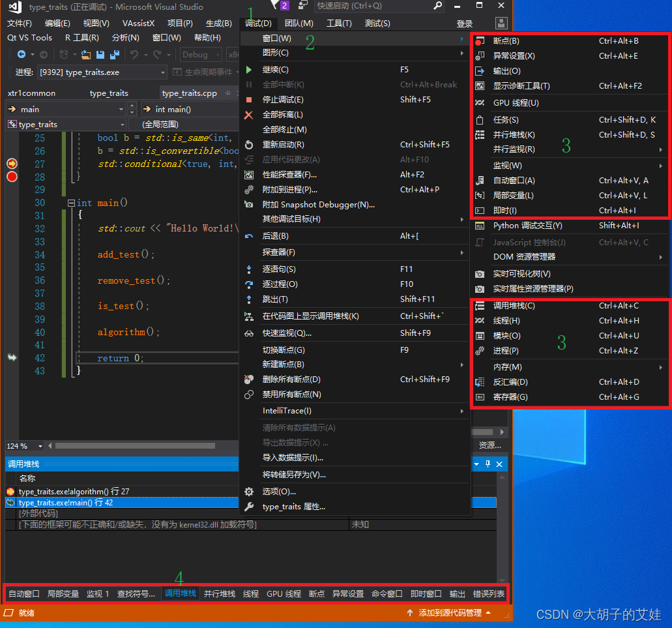Screen dimensions: 672x628
Task: Click the 生命周期事件 toolbar button
Action: 203,72
